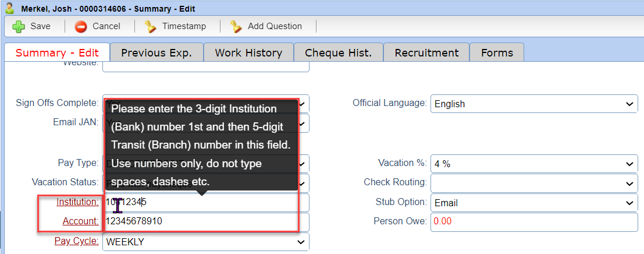This screenshot has width=644, height=254.
Task: Switch to the Previous Exp. tab
Action: point(156,52)
